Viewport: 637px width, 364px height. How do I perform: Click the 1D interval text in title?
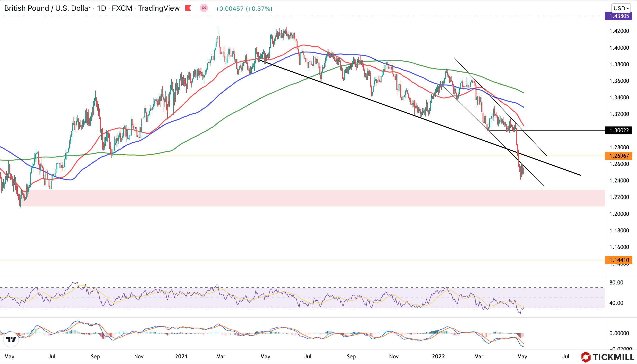pyautogui.click(x=101, y=8)
